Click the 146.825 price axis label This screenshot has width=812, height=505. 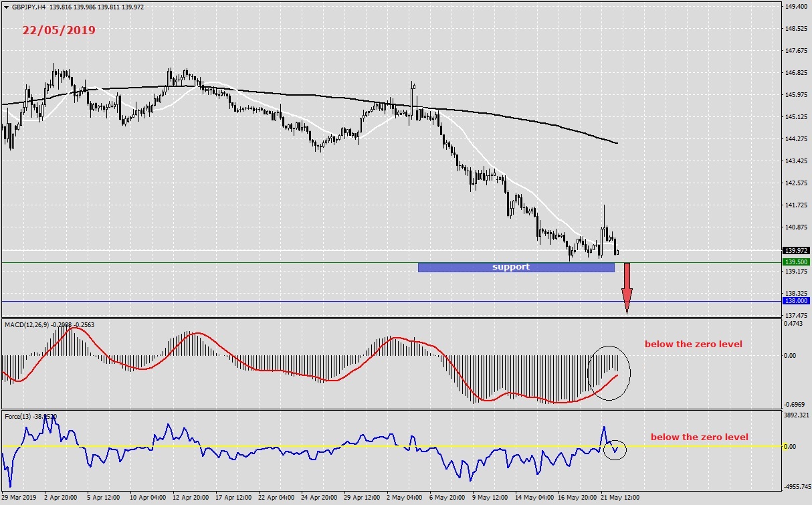795,72
